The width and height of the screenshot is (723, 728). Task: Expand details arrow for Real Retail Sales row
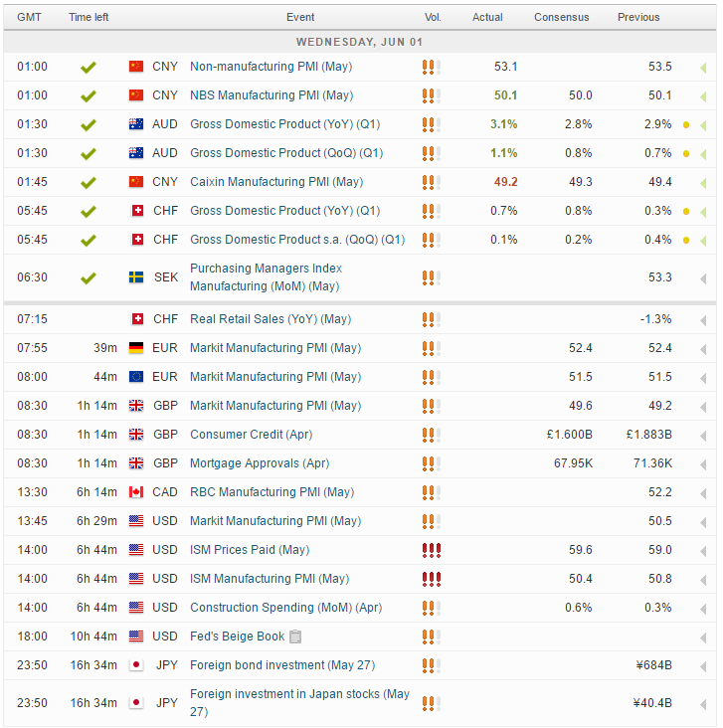pos(703,321)
